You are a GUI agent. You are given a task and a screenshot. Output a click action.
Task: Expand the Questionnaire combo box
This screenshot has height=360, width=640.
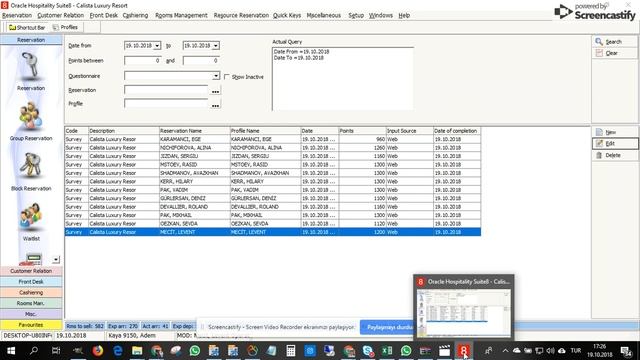(216, 76)
